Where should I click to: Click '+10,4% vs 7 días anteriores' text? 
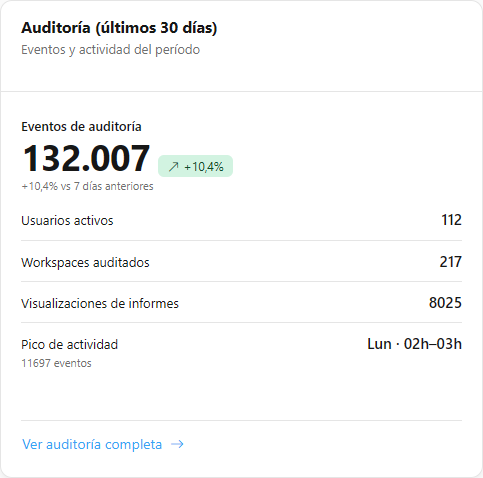tap(87, 186)
